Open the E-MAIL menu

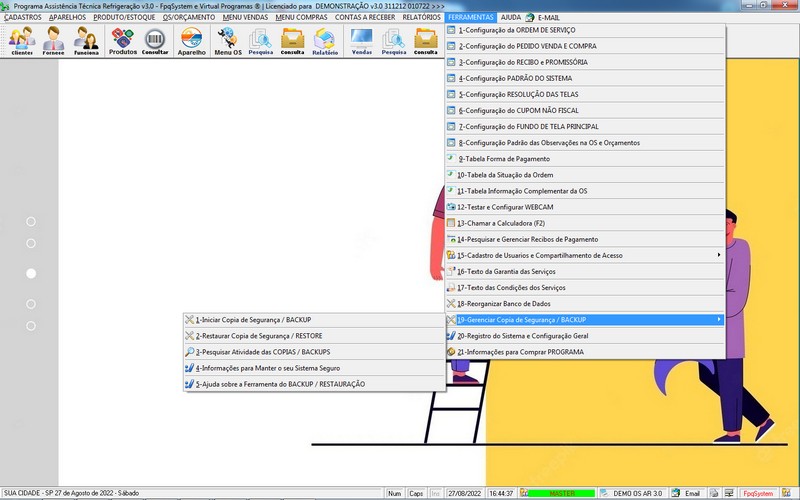[548, 17]
